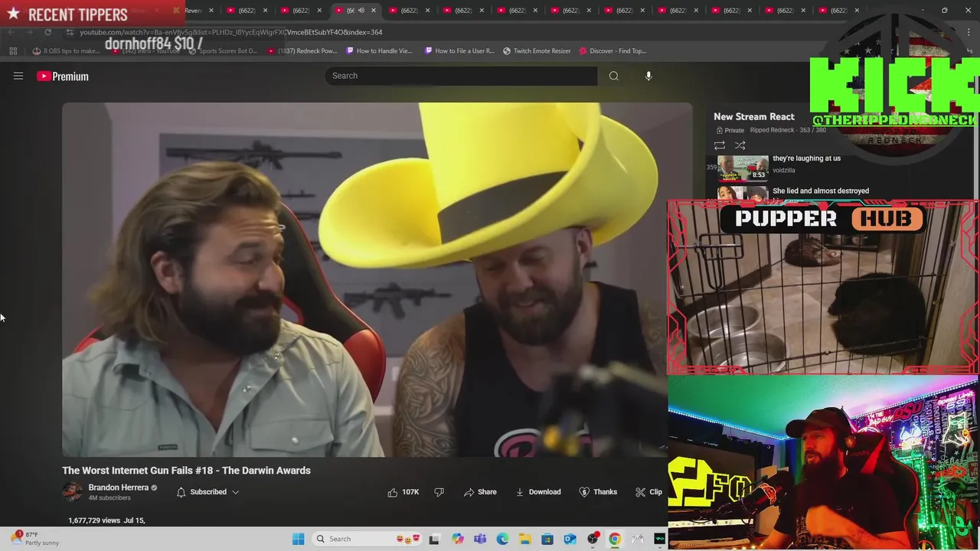Open Microsoft Edge in the taskbar

pyautogui.click(x=502, y=539)
